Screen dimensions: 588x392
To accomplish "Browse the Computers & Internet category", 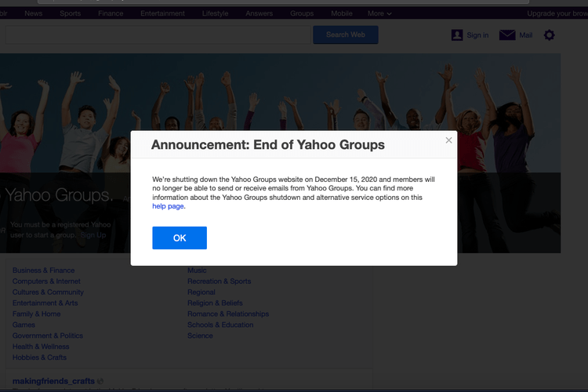I will 46,281.
